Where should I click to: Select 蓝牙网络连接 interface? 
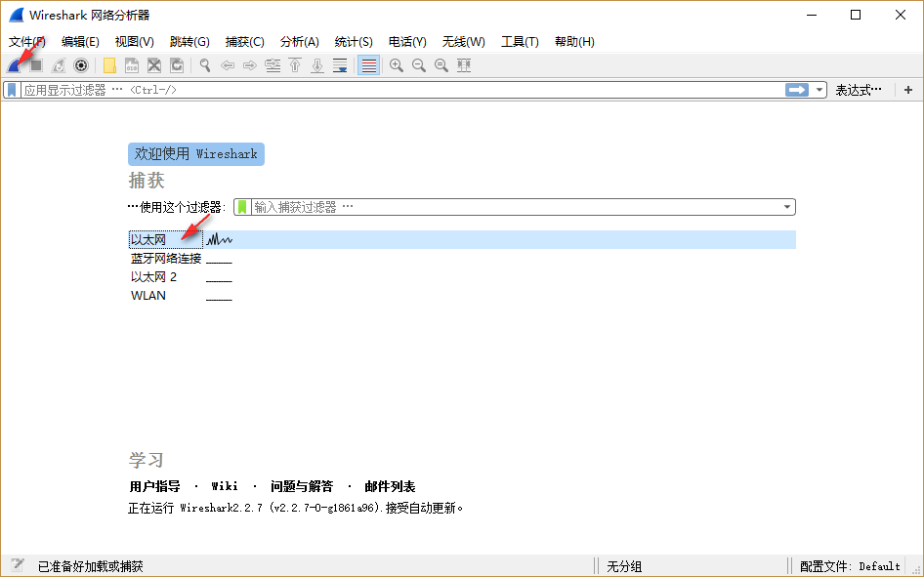click(x=166, y=259)
